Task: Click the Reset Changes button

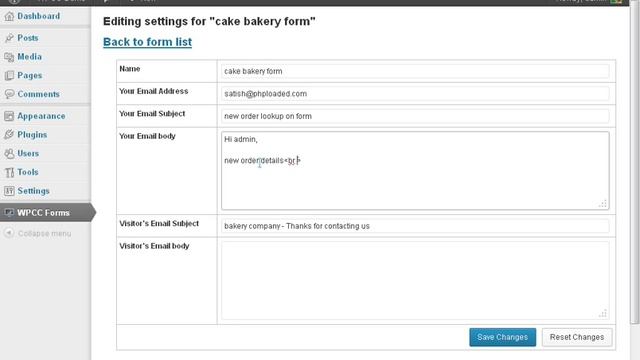Action: point(577,337)
